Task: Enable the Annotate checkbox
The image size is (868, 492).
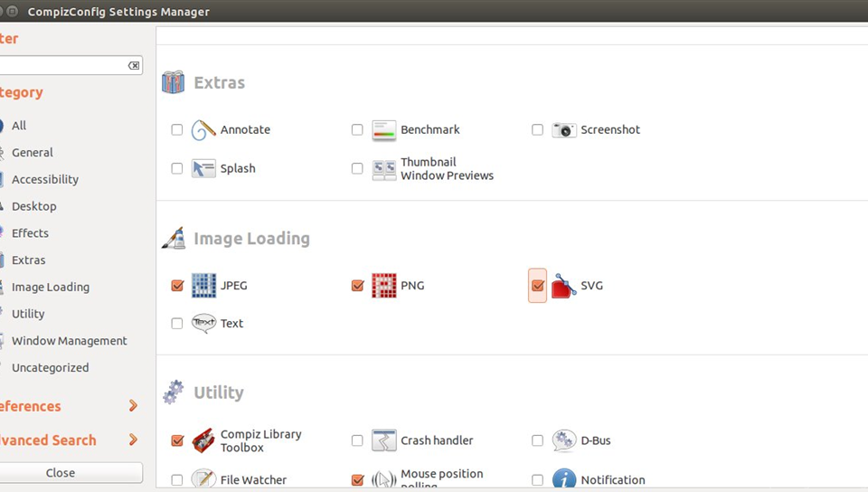Action: point(176,129)
